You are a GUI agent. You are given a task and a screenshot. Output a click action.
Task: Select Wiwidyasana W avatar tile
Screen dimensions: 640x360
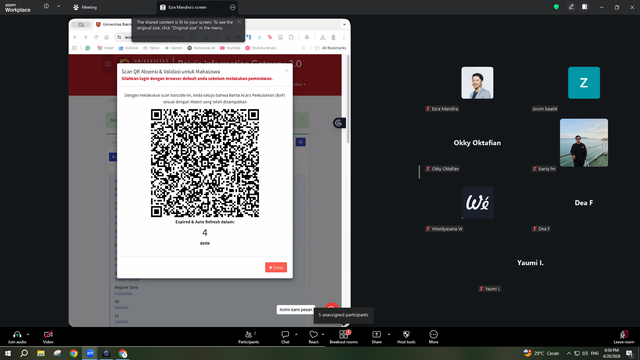pos(477,203)
